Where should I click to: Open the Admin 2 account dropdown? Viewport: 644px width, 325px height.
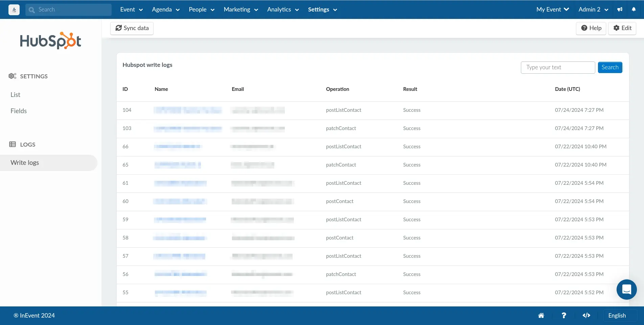pyautogui.click(x=593, y=9)
